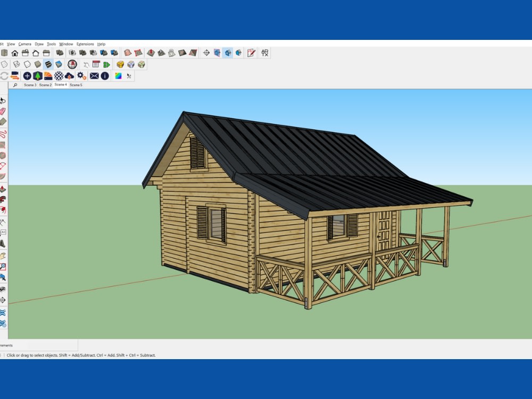Toggle the highlighted blue isometric view icon
This screenshot has height=399, width=532.
click(228, 53)
